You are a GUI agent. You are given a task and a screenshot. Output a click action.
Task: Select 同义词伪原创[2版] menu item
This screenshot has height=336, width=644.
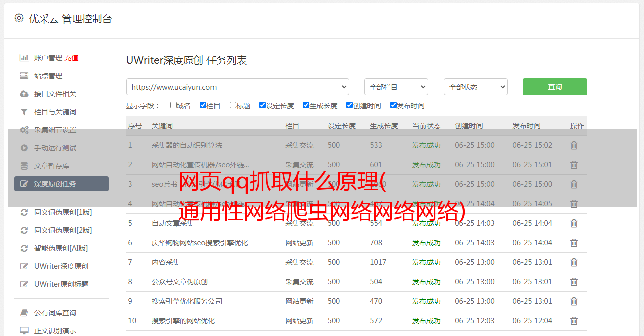click(x=63, y=230)
